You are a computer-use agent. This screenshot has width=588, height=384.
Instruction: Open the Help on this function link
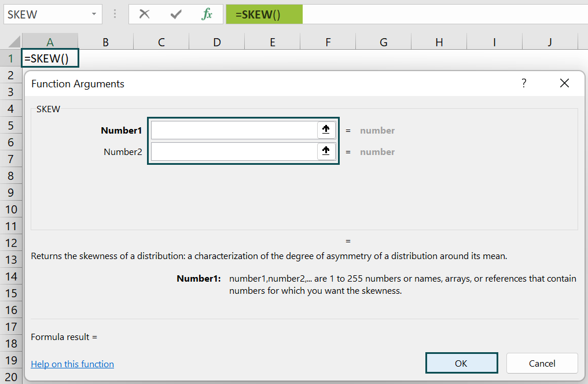[x=72, y=364]
